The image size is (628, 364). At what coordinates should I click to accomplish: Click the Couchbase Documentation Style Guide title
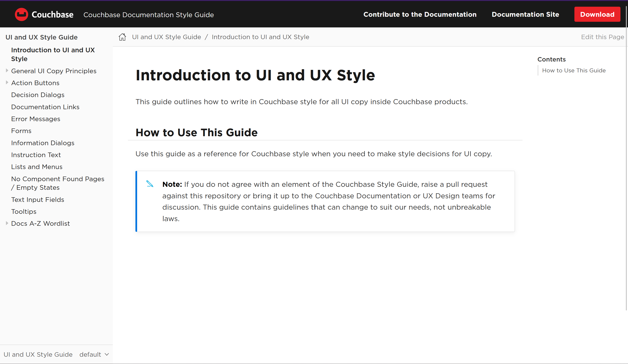149,15
